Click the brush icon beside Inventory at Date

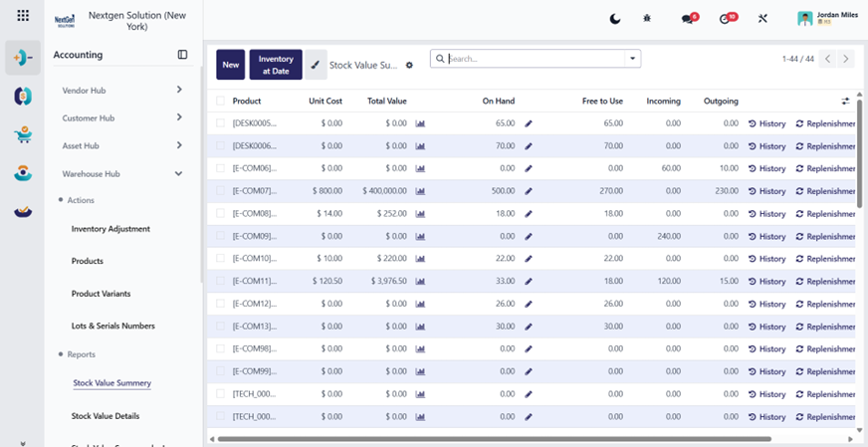(x=316, y=65)
